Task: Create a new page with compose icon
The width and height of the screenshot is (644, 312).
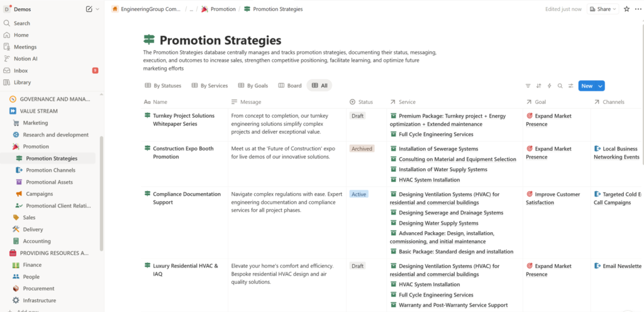Action: (89, 9)
